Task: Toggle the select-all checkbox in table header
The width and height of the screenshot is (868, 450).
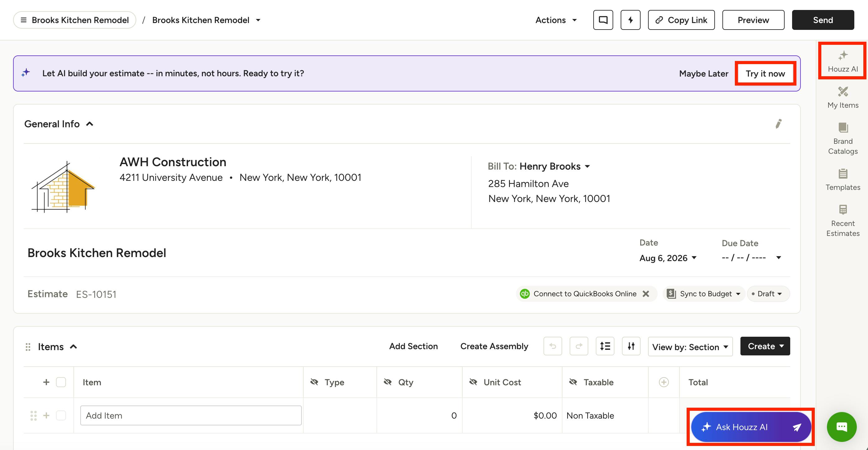Action: pyautogui.click(x=61, y=382)
